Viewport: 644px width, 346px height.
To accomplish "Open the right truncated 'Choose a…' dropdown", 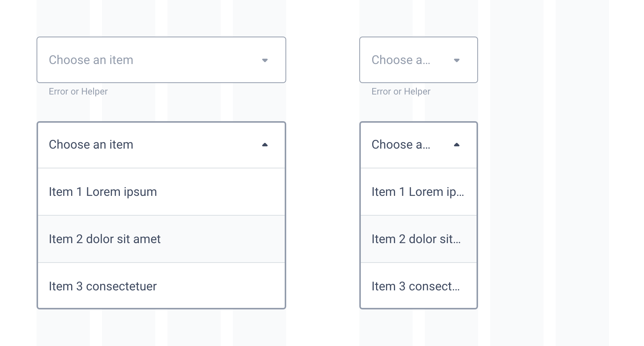I will (x=419, y=60).
